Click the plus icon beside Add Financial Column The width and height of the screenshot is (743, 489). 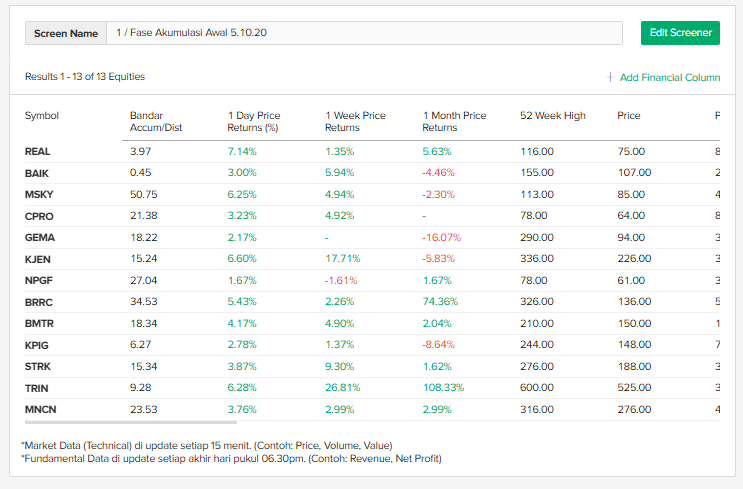click(x=610, y=77)
